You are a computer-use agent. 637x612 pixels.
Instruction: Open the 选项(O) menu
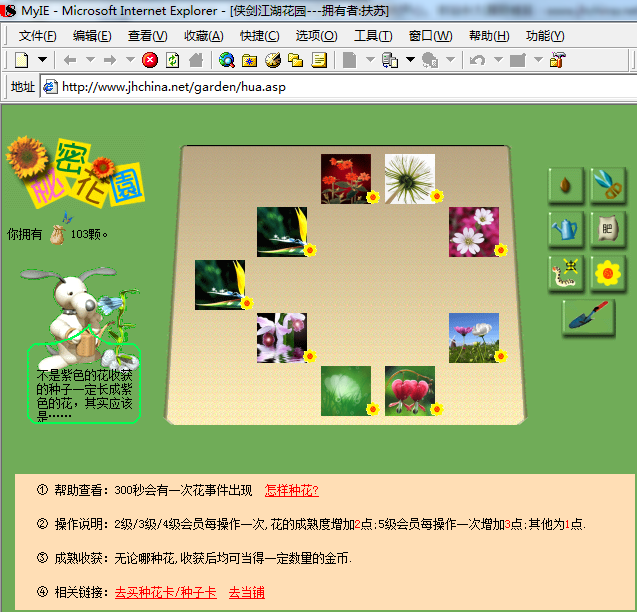pos(316,36)
